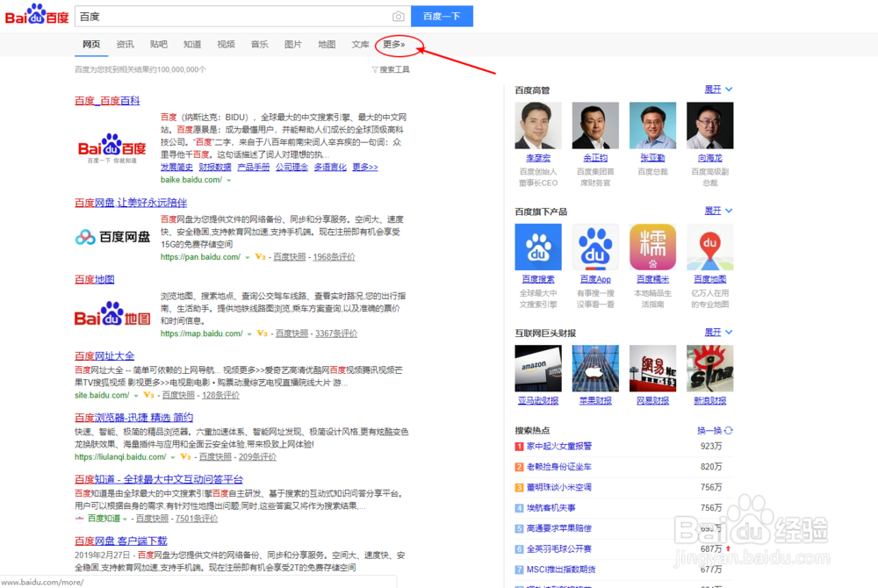Viewport: 878px width, 588px height.
Task: Go to the 文库 tab
Action: click(x=360, y=44)
